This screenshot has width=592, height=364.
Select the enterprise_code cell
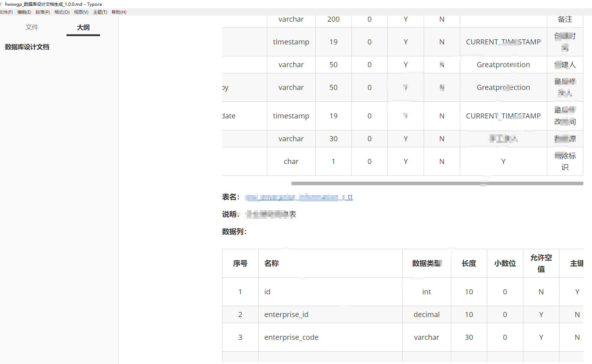tap(330, 337)
